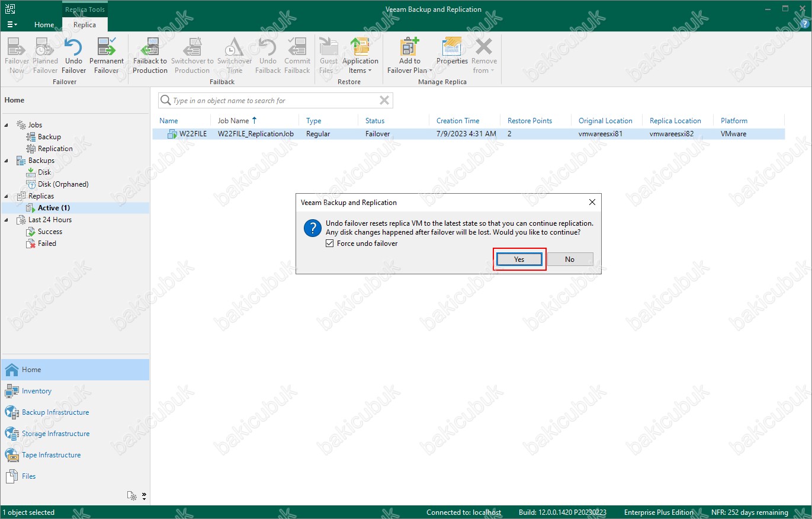Sort by the Original Location column header
812x519 pixels.
(606, 121)
